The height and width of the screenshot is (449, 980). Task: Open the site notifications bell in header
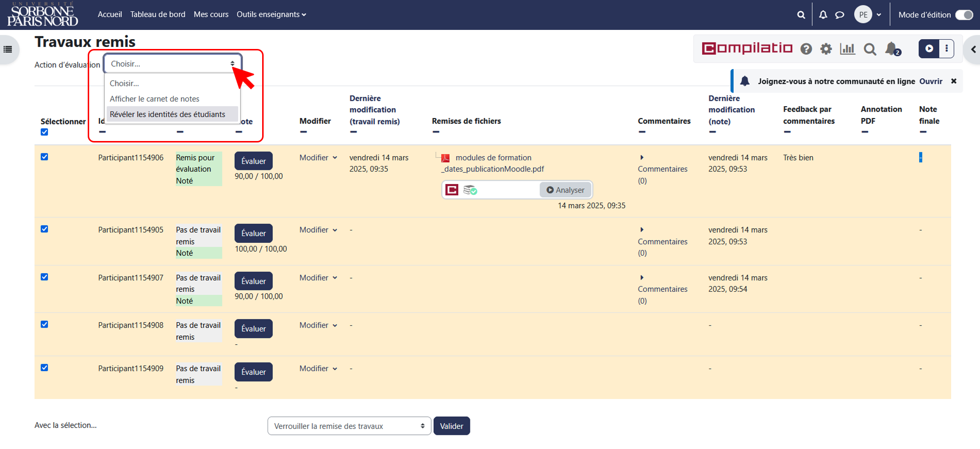(823, 15)
